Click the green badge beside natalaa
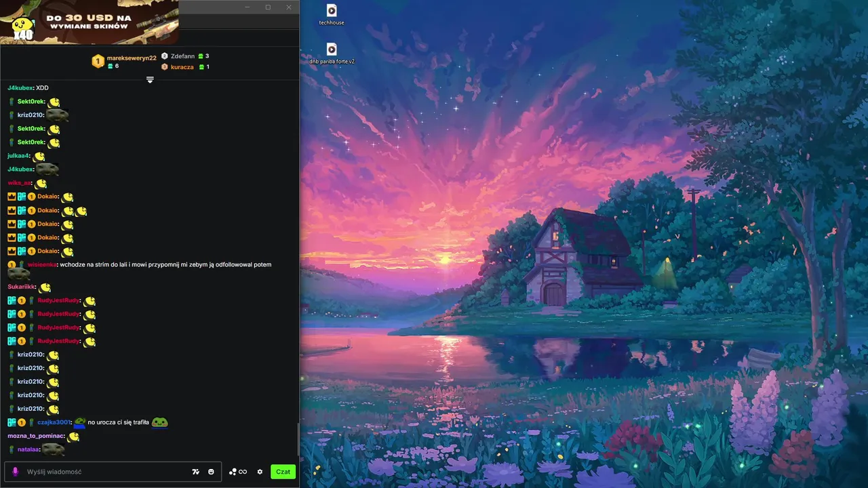The height and width of the screenshot is (488, 868). coord(12,449)
